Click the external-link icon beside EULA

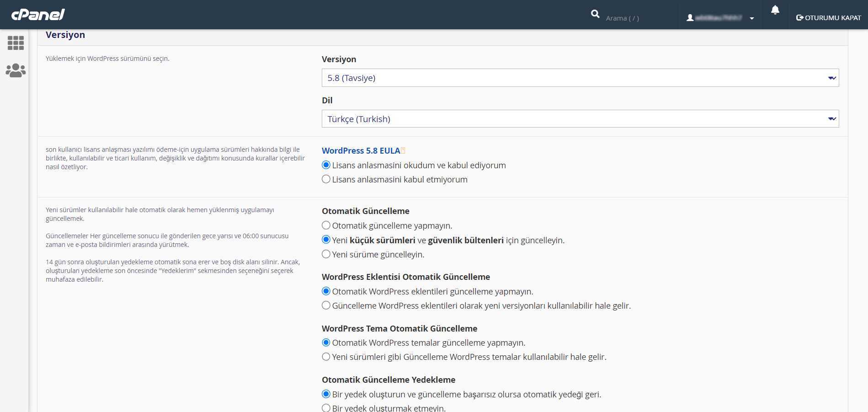click(x=403, y=150)
